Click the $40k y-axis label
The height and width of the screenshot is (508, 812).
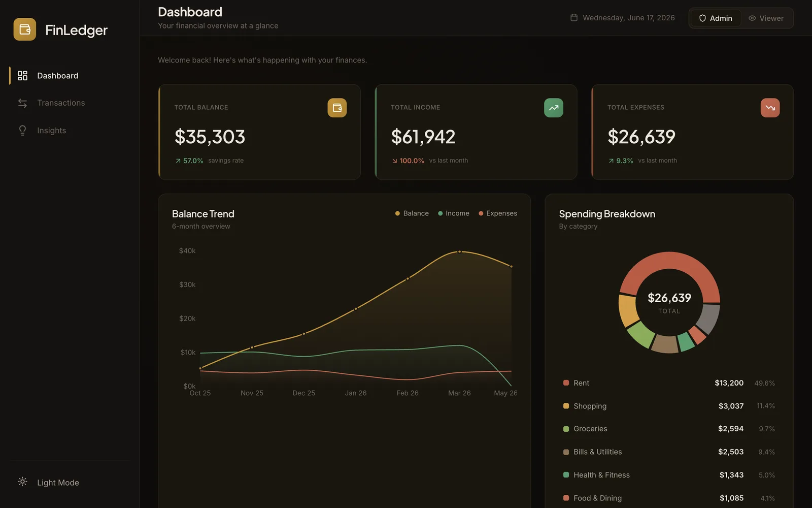tap(187, 251)
